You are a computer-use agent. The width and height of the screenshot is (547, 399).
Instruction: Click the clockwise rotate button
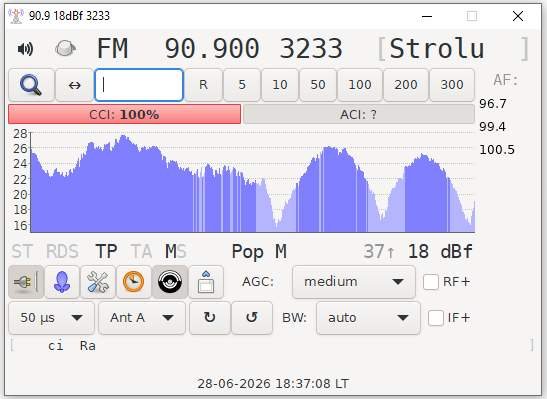210,318
